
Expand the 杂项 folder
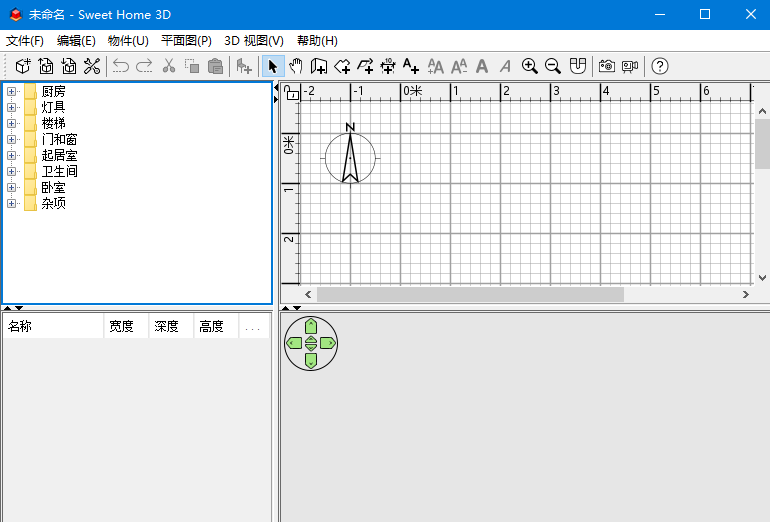(11, 203)
